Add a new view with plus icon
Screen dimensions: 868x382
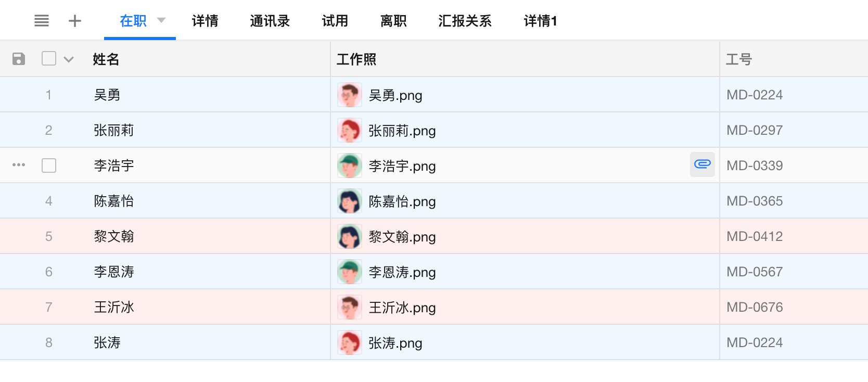pyautogui.click(x=75, y=21)
